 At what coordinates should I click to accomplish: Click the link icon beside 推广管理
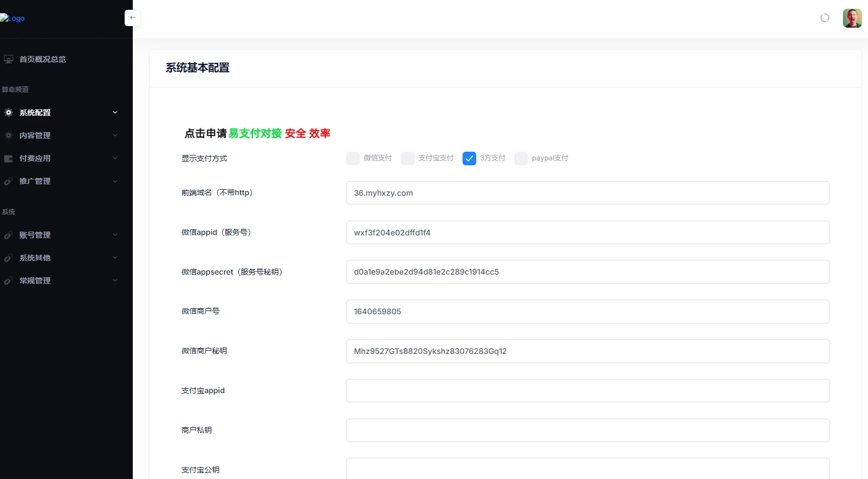(9, 181)
